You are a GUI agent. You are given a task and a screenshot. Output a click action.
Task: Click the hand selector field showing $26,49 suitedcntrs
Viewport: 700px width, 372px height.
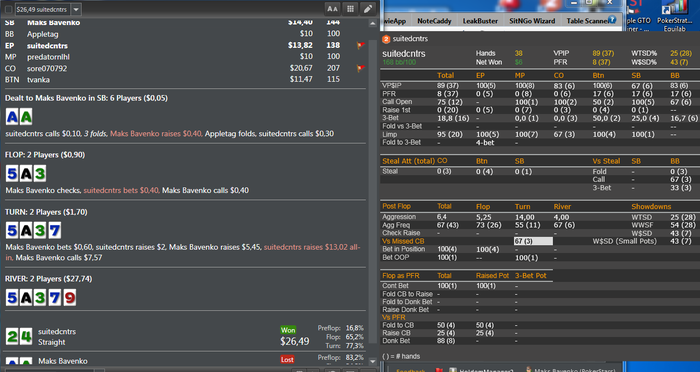point(43,9)
